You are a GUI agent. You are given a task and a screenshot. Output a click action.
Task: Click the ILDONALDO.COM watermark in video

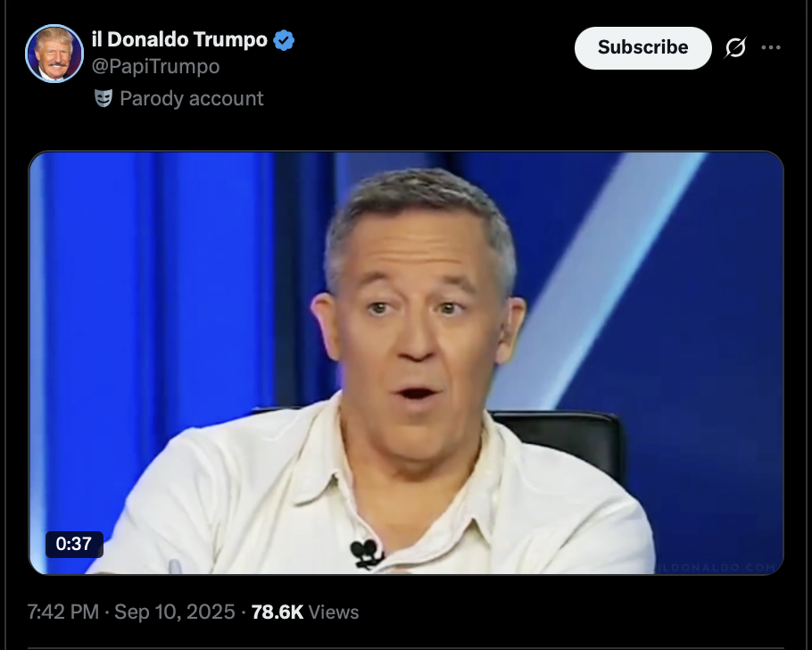pos(717,567)
